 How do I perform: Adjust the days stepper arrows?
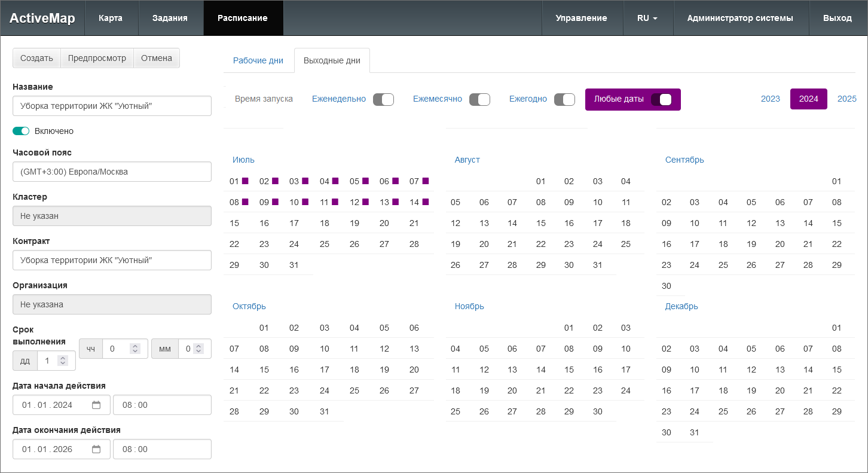(63, 361)
